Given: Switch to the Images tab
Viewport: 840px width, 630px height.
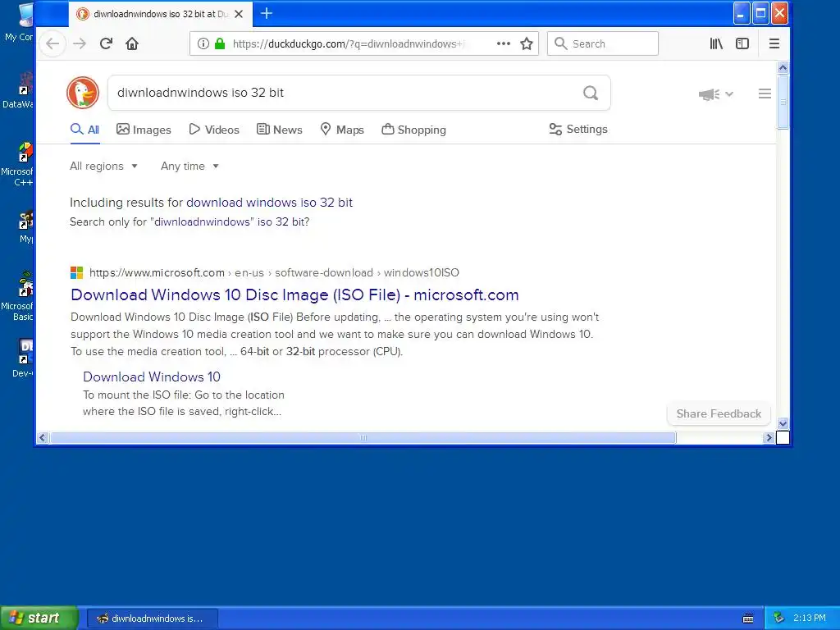Looking at the screenshot, I should [x=144, y=130].
